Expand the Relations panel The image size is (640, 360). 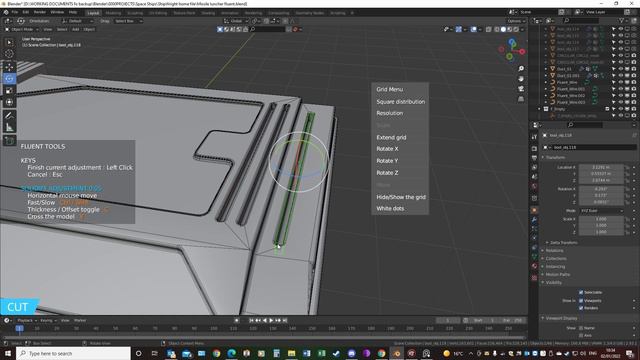pos(554,251)
